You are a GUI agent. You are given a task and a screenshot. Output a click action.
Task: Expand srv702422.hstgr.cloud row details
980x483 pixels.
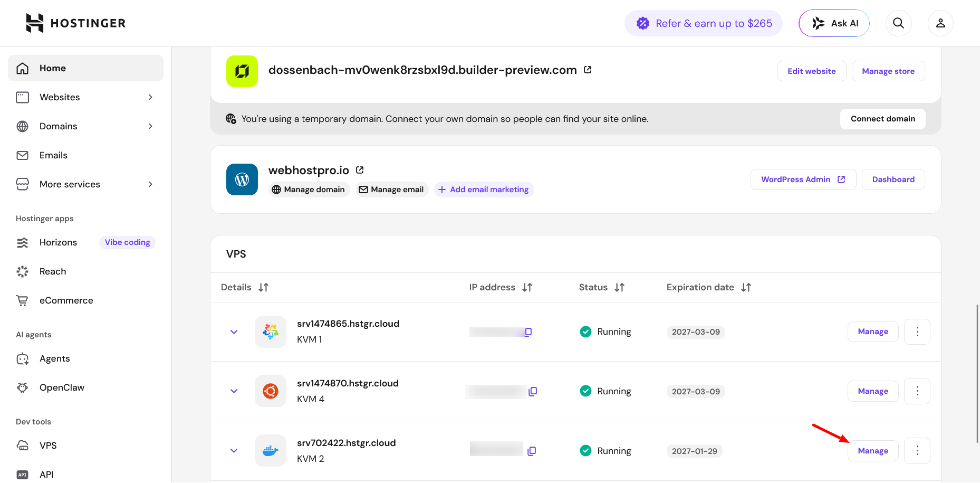pos(234,451)
